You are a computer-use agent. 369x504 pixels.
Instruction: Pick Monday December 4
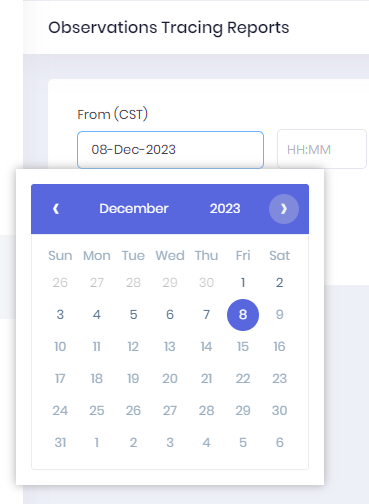[x=97, y=315]
